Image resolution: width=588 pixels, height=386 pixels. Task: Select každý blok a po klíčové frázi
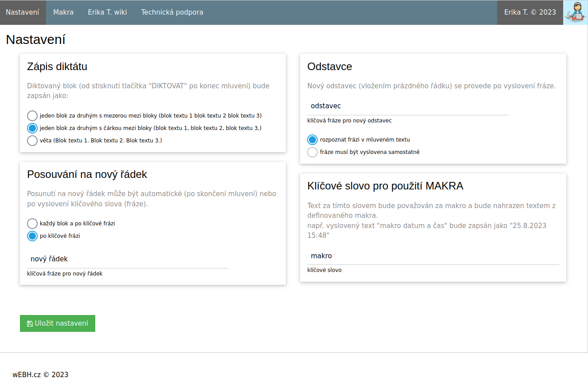(32, 224)
